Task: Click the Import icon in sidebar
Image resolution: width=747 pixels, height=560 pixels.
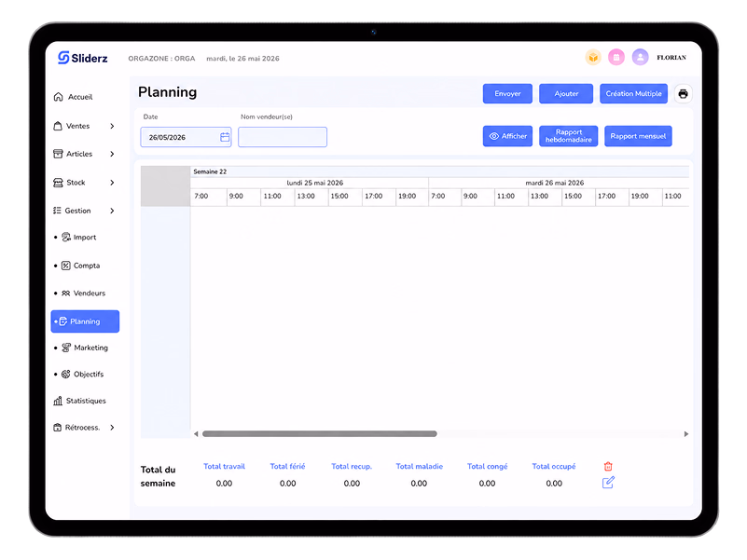Action: [66, 238]
